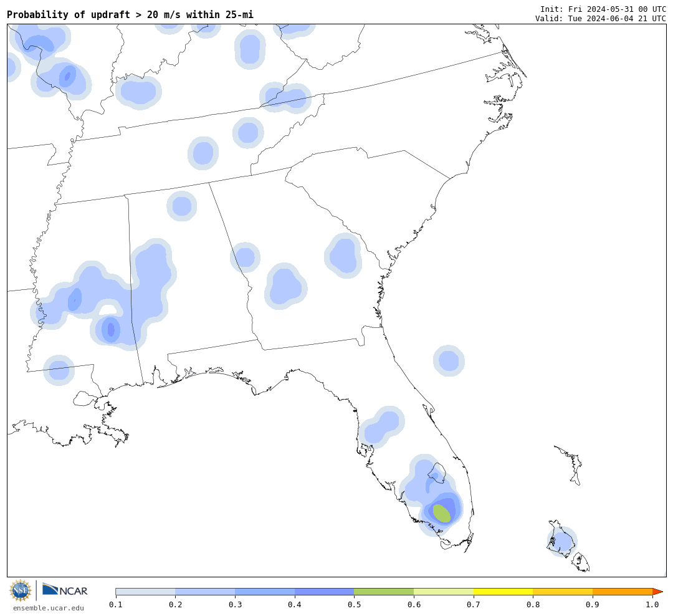Click the 0.4–0.5 periwinkle colorbar segment
Image resolution: width=673 pixels, height=616 pixels.
click(x=325, y=592)
